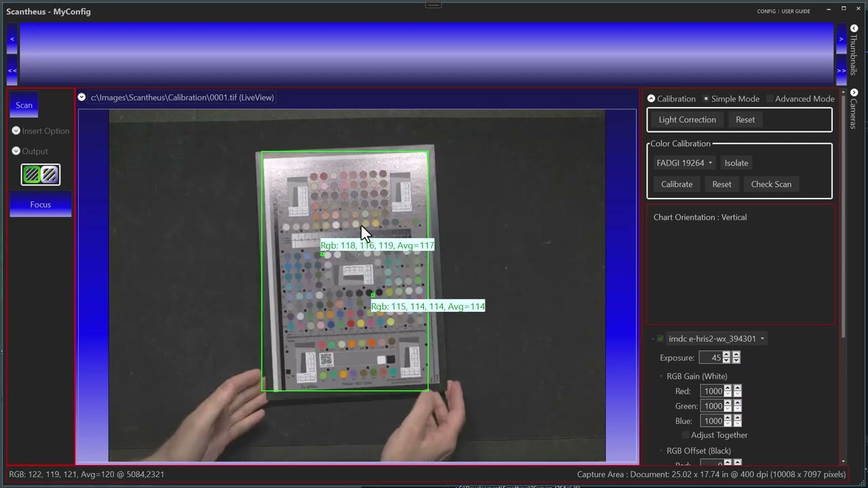Screen dimensions: 868x488
Task: Click Reset beside Light Correction
Action: coord(745,119)
